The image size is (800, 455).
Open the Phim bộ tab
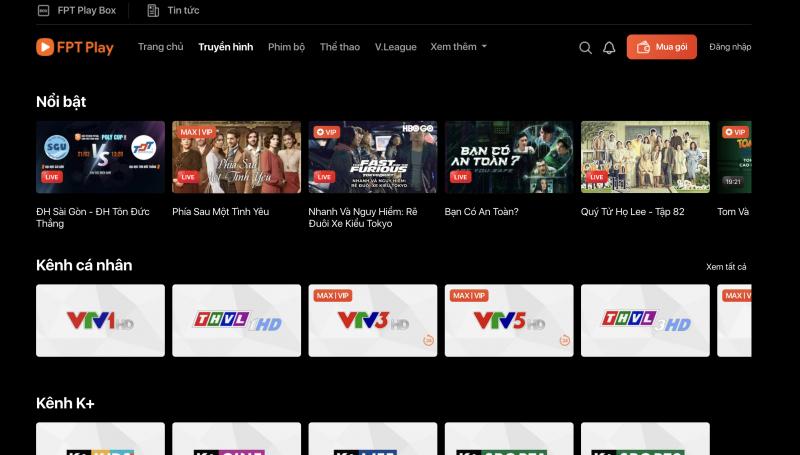click(286, 47)
